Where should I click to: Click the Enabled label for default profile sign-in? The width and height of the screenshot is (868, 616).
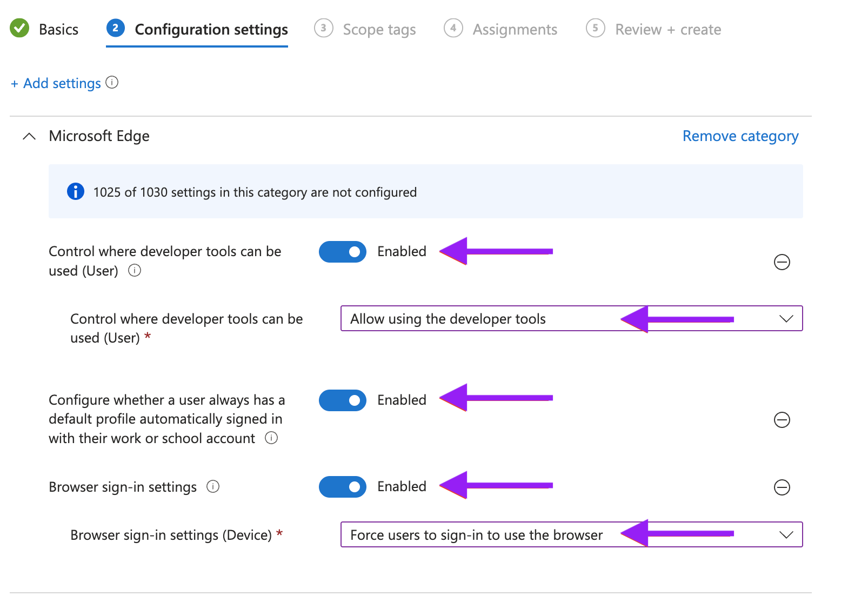pyautogui.click(x=402, y=400)
